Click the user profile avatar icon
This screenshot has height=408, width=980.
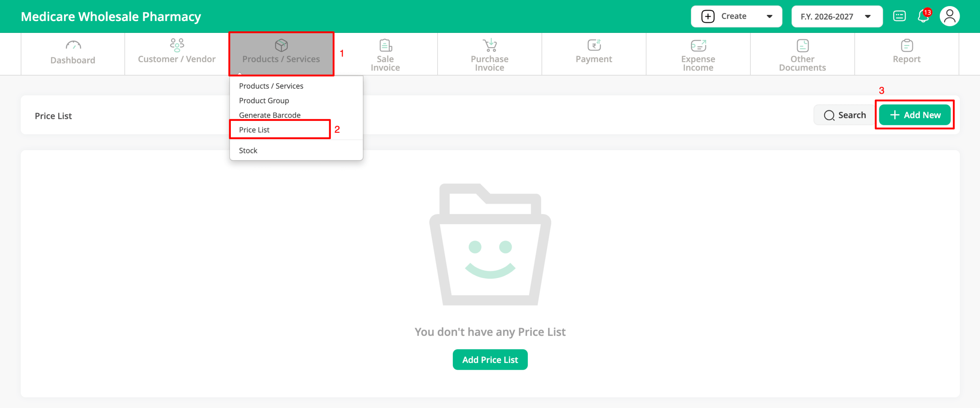(949, 16)
